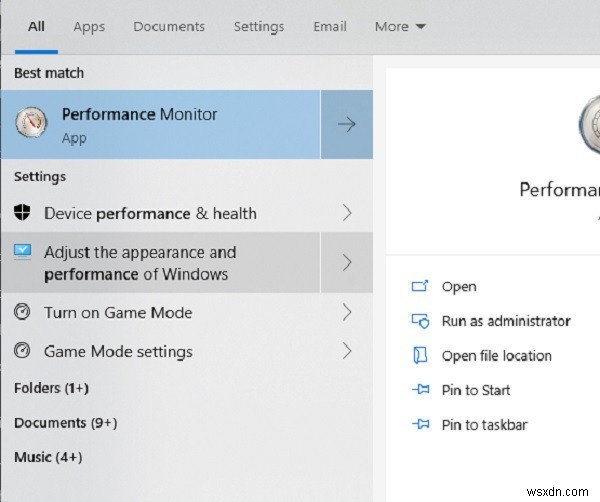Click the Run as administrator shield icon
600x502 pixels.
[x=421, y=321]
